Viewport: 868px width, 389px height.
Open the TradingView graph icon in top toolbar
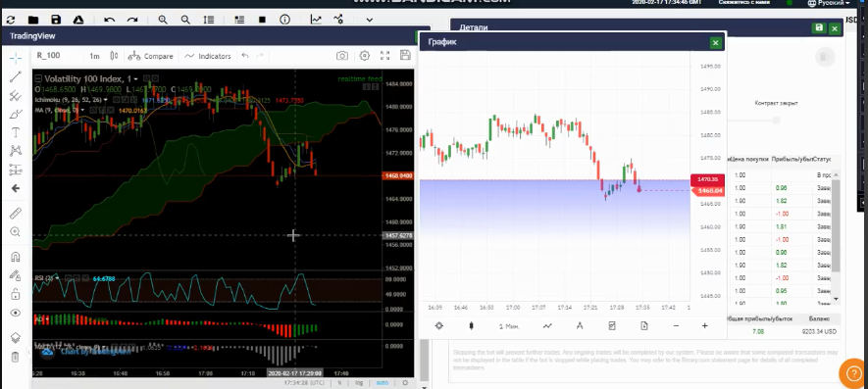tap(338, 20)
